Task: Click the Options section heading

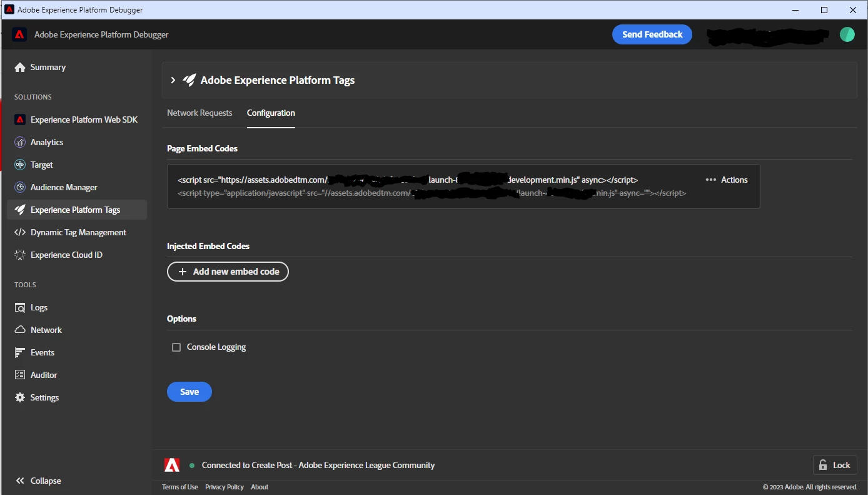Action: [181, 319]
